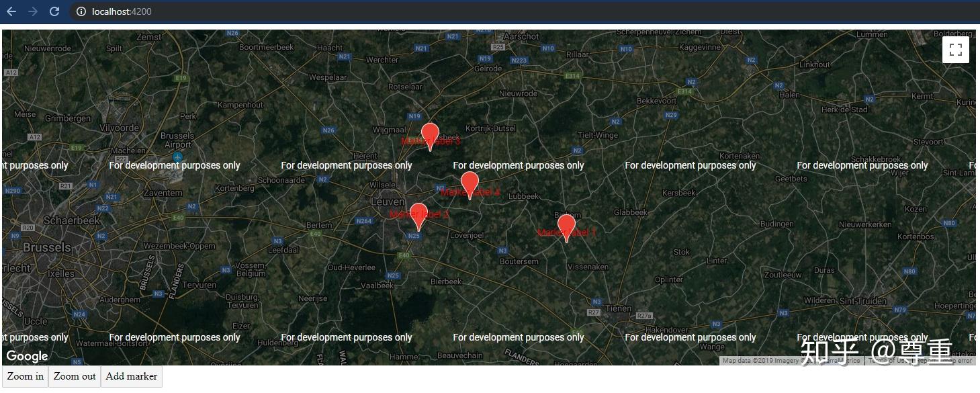The width and height of the screenshot is (980, 393).
Task: Click the Vilvoorde town label
Action: 118,128
